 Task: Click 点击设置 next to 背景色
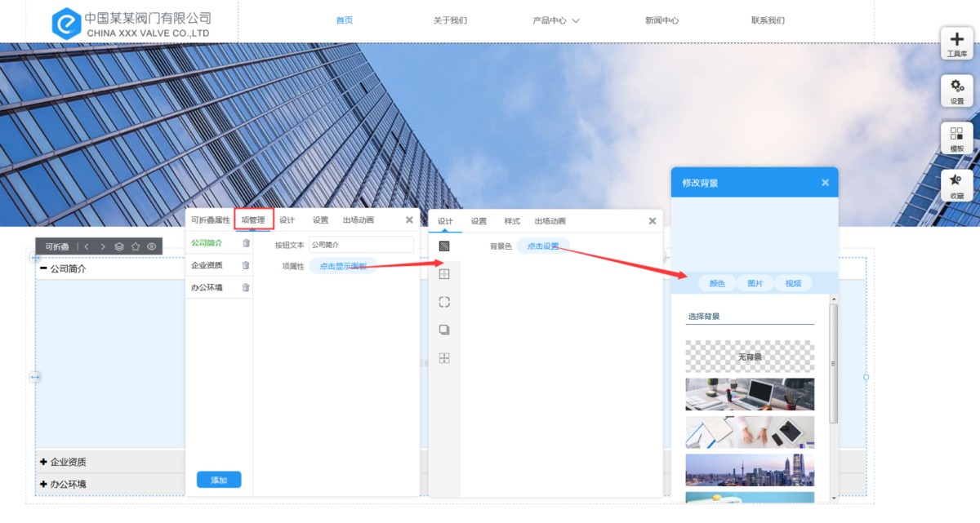543,246
